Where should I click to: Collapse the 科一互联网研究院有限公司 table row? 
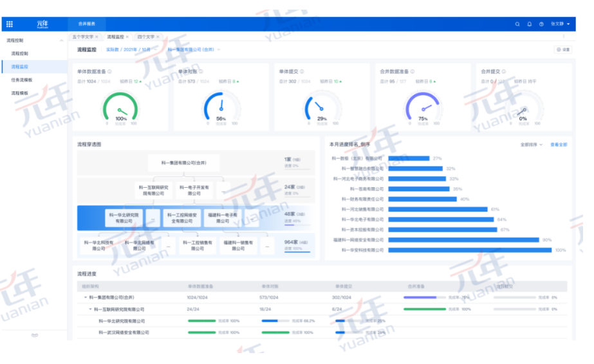coord(90,309)
